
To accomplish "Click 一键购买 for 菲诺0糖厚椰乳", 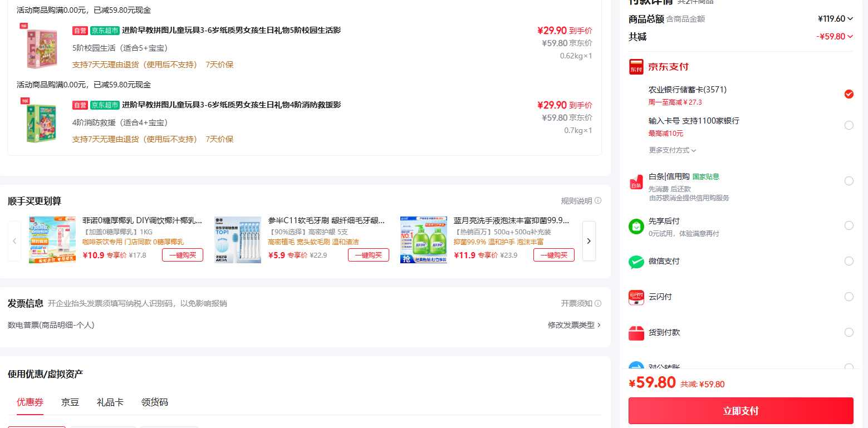I will 183,255.
